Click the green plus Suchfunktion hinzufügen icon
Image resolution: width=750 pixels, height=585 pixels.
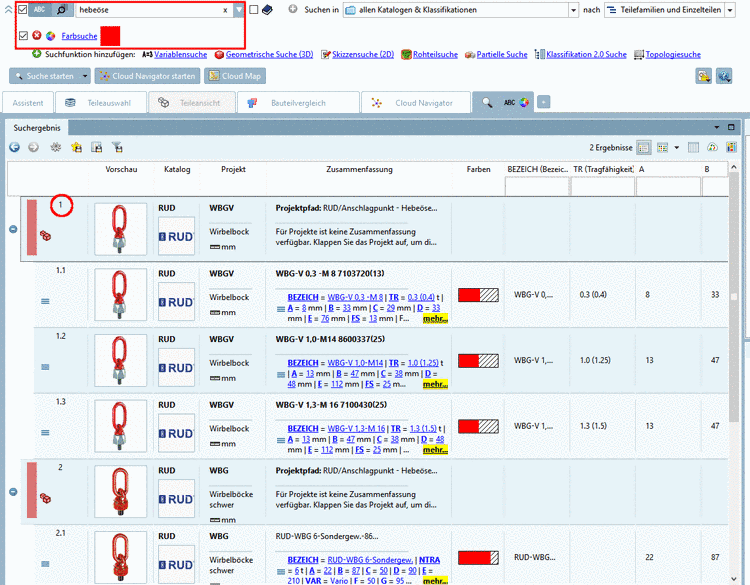point(37,54)
